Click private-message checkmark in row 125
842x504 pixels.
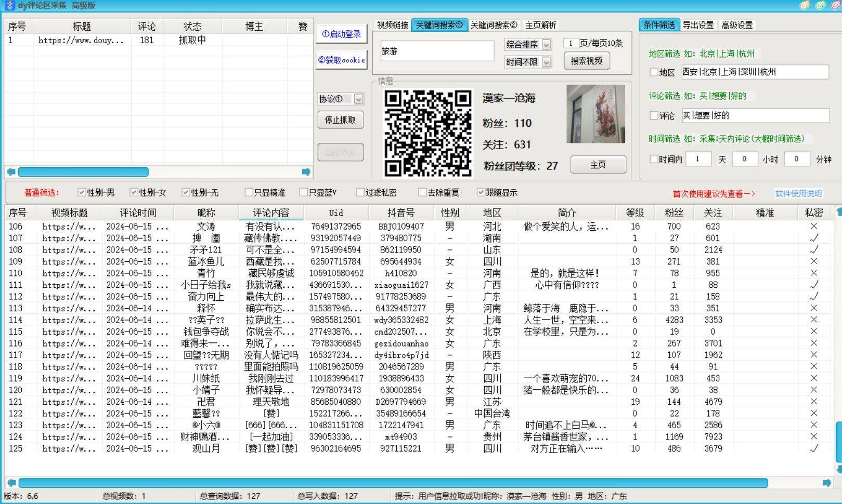814,448
